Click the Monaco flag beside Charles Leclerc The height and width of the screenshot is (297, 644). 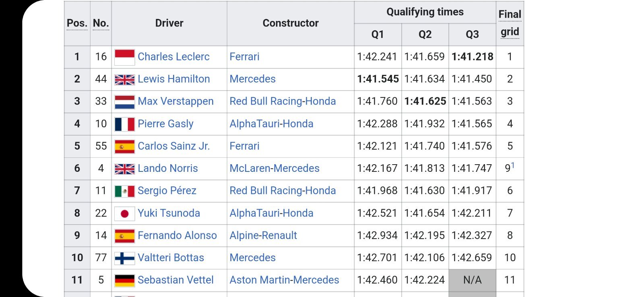pyautogui.click(x=124, y=57)
